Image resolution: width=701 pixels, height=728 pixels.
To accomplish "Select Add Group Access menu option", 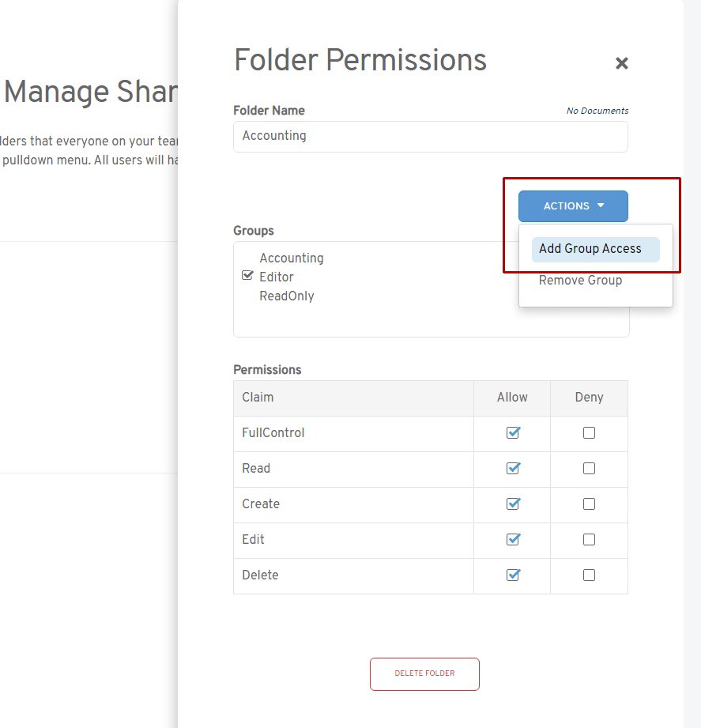I will [x=590, y=249].
